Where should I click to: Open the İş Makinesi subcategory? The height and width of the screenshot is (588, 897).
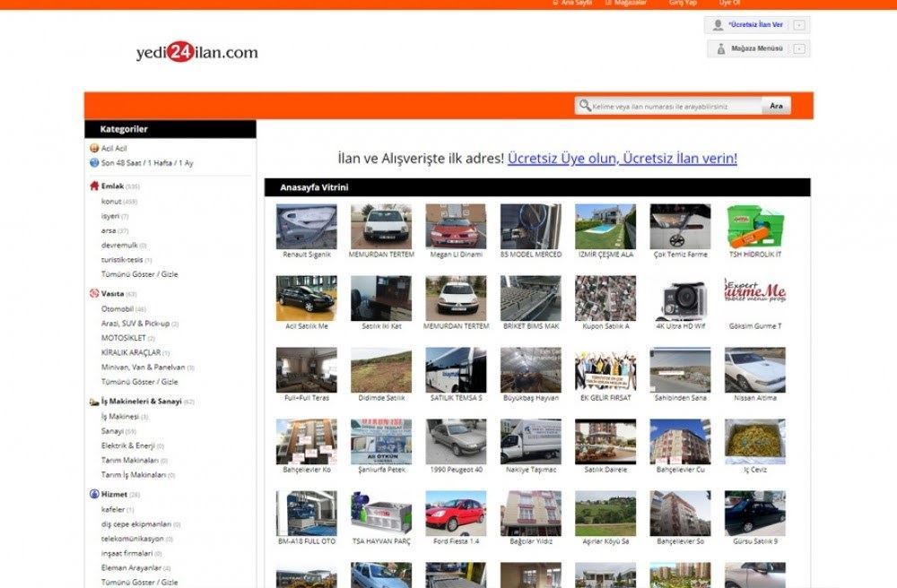click(120, 417)
